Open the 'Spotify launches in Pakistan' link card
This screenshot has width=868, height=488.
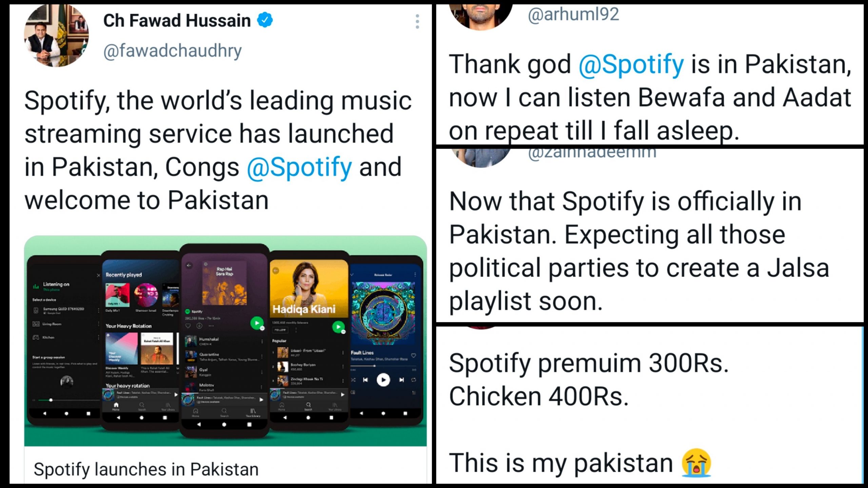[146, 469]
